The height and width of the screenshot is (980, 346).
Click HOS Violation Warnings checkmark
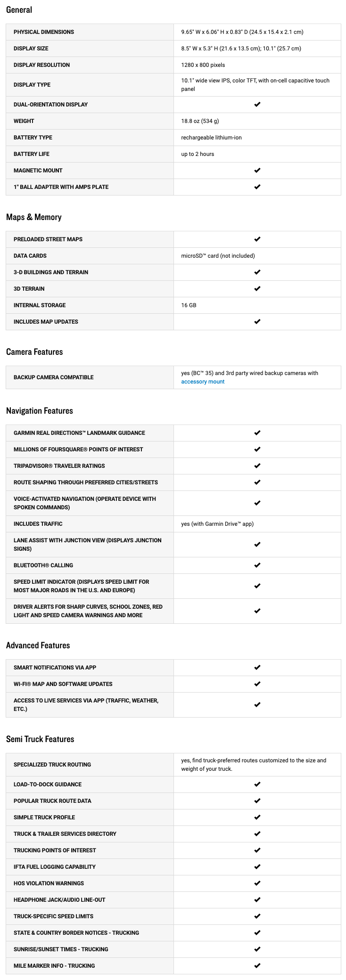[257, 883]
